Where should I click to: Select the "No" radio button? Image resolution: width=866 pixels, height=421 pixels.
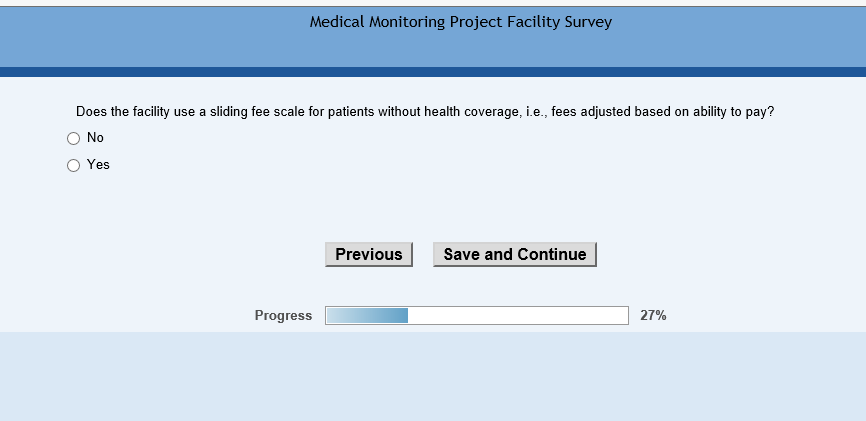[73, 139]
